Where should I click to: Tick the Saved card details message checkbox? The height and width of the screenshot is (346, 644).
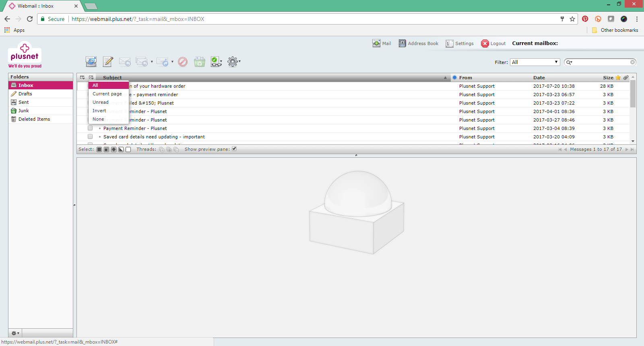(x=90, y=137)
